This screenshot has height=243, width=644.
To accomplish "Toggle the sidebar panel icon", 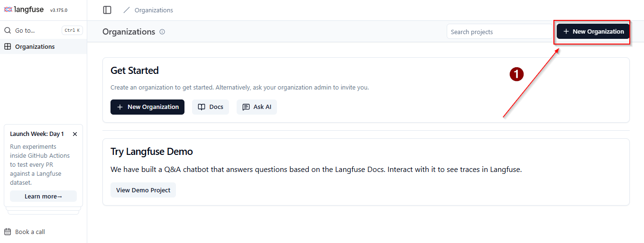I will 107,10.
